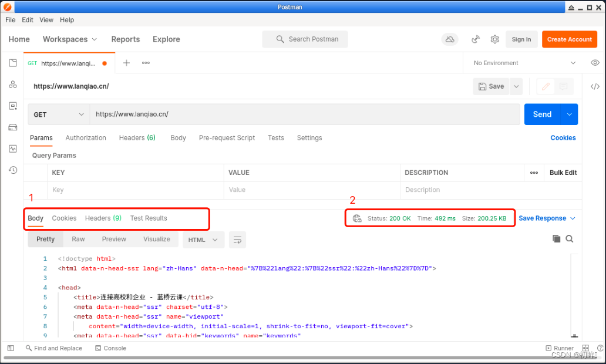Open the GET method dropdown

59,114
